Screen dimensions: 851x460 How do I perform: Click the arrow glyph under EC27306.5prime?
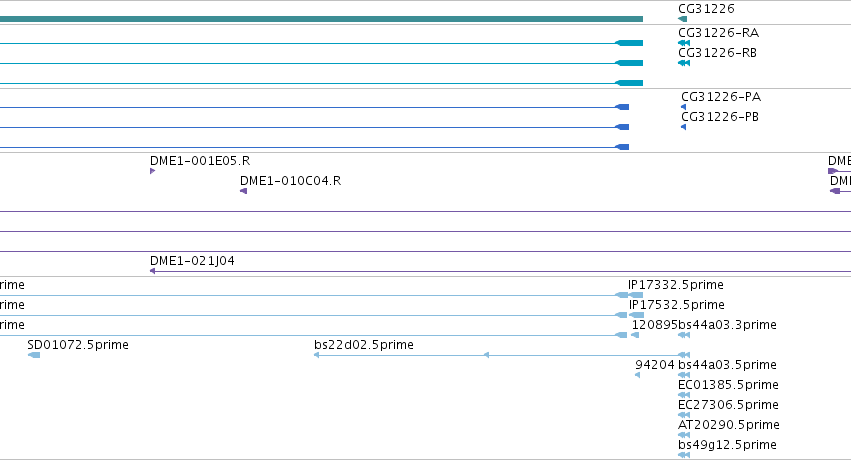(x=684, y=415)
